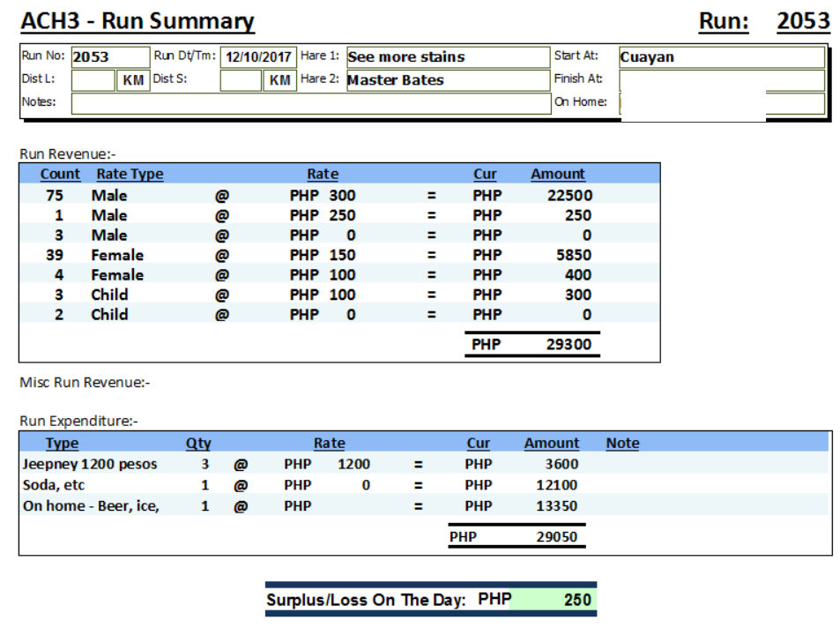This screenshot has height=628, width=840.
Task: Click the green Surplus/Loss value 250
Action: click(576, 600)
